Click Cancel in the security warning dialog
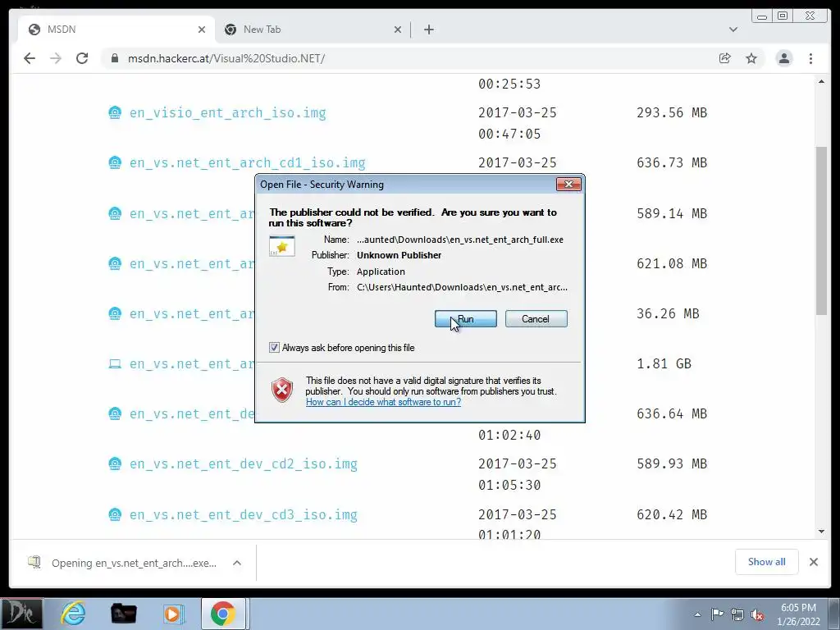This screenshot has width=840, height=630. (x=536, y=319)
